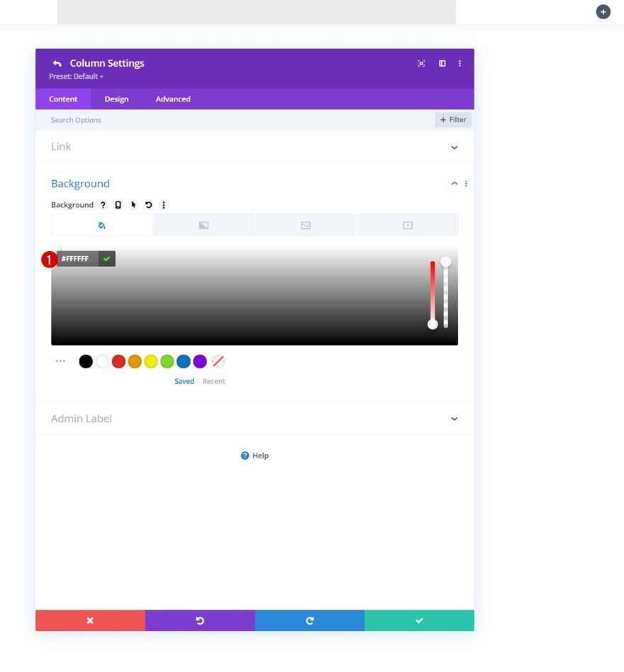The width and height of the screenshot is (624, 672).
Task: Open the Preset: Default dropdown
Action: pyautogui.click(x=76, y=77)
